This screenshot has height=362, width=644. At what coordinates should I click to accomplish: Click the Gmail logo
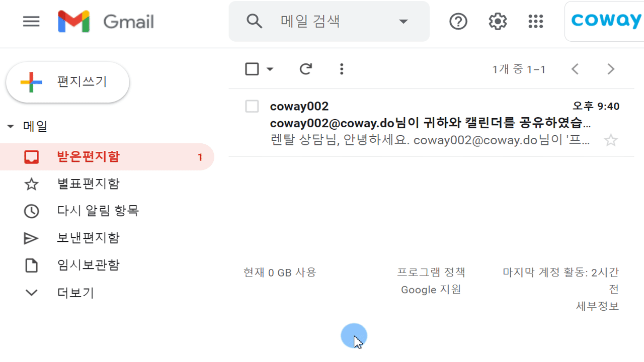point(106,22)
